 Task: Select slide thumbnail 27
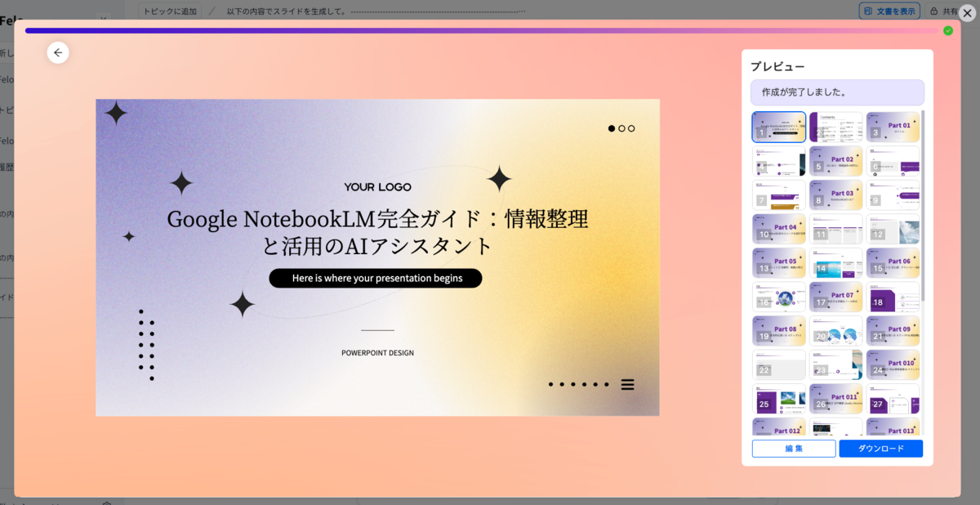(893, 400)
